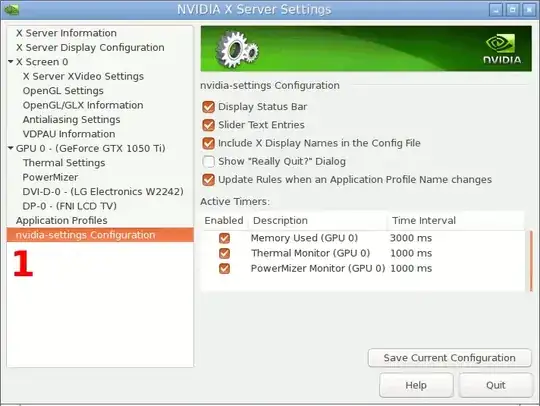This screenshot has height=406, width=540.
Task: Click the Quit button
Action: tap(496, 385)
